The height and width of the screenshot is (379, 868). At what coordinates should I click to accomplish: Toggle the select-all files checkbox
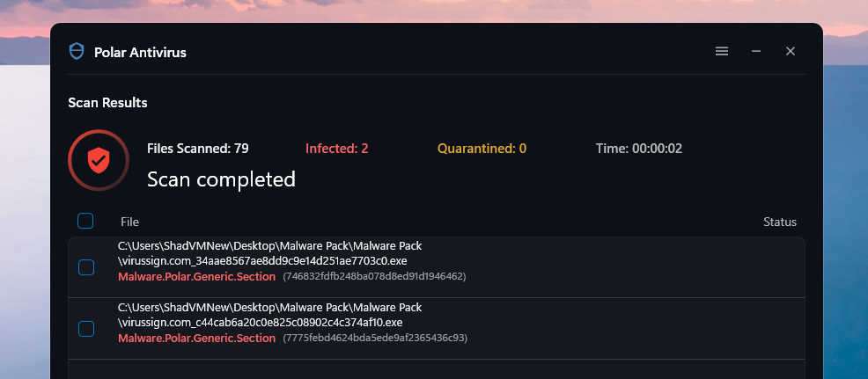click(x=85, y=221)
